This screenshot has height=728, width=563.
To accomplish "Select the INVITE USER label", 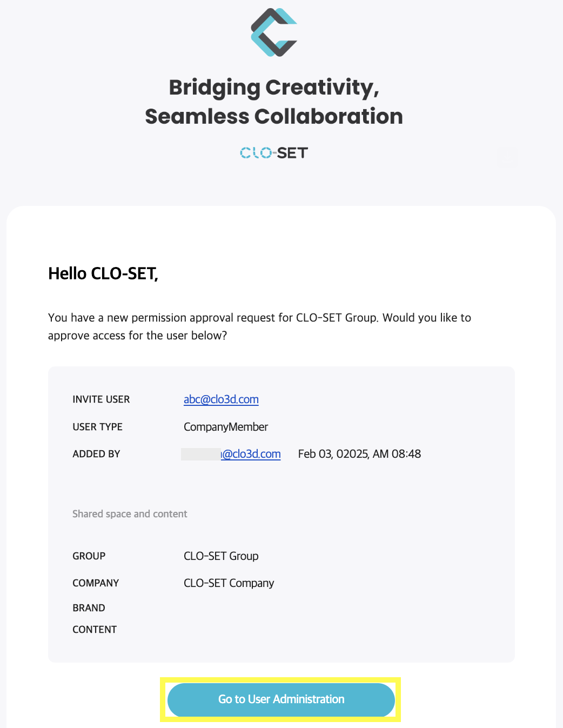I will tap(101, 399).
